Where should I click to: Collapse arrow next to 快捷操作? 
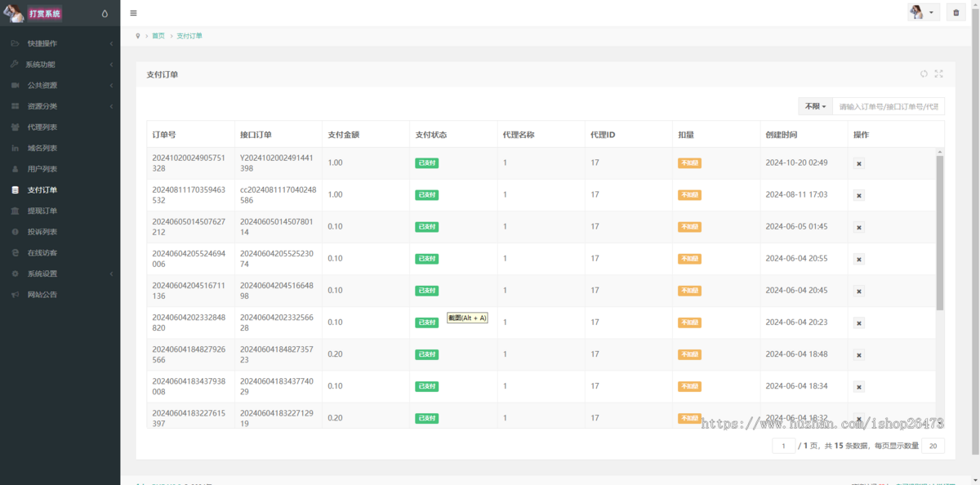coord(111,43)
